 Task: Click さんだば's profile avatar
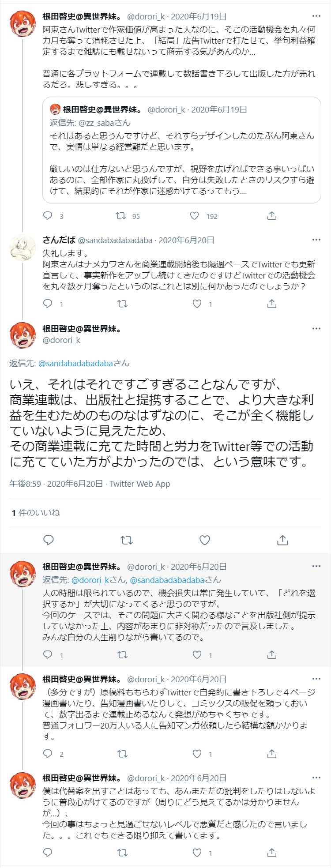22,248
